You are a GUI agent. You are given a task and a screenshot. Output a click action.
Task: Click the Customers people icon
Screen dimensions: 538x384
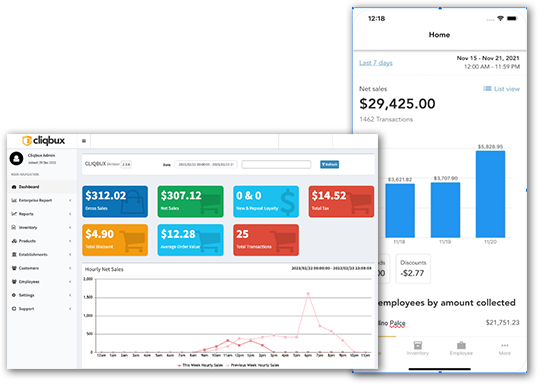pyautogui.click(x=14, y=268)
